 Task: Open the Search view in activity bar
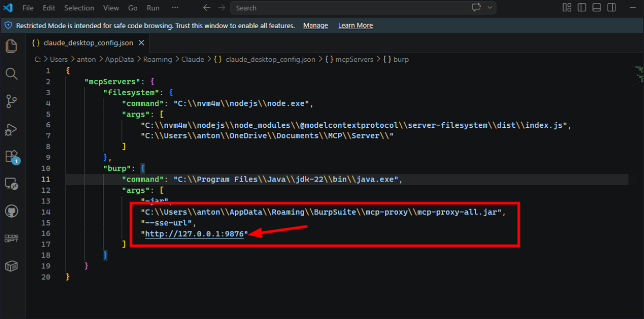(11, 74)
